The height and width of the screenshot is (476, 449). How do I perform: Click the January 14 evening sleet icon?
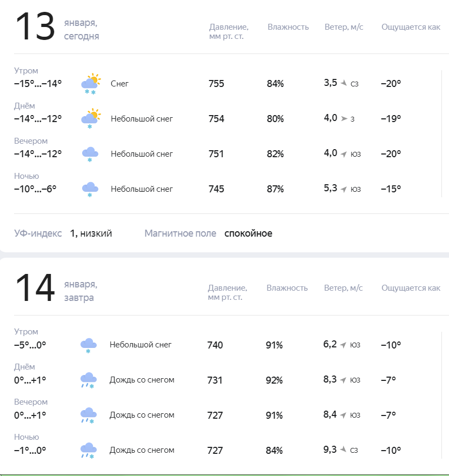(89, 415)
